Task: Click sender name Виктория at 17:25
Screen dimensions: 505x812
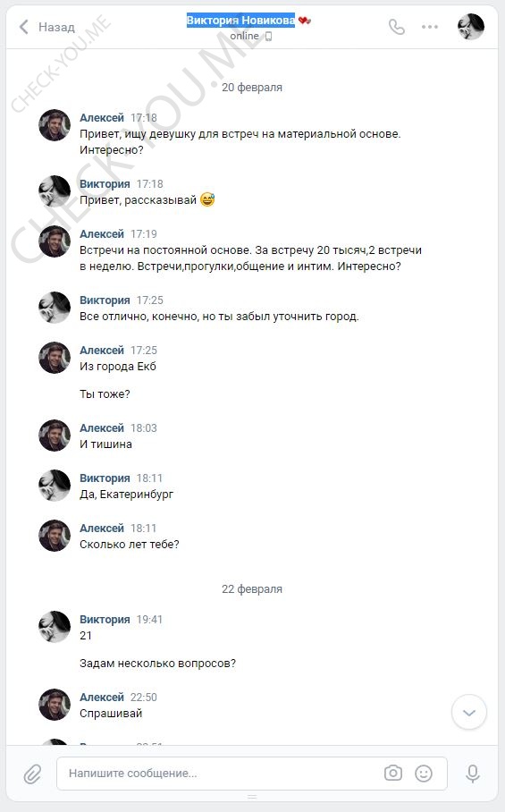Action: click(105, 300)
